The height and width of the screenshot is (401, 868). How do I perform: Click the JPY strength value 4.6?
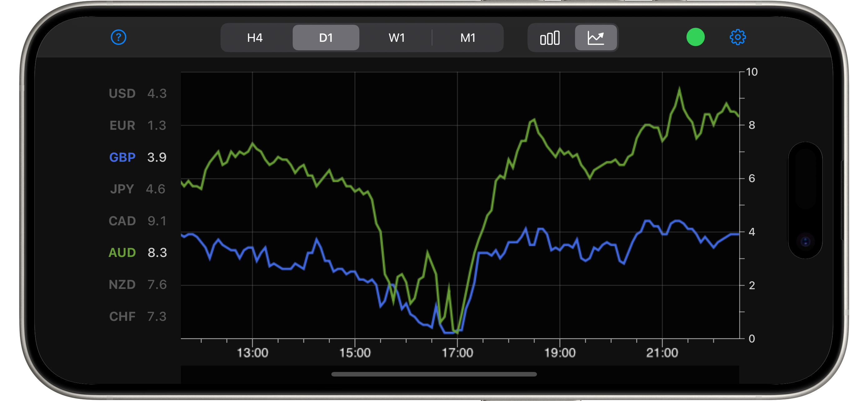tap(155, 189)
